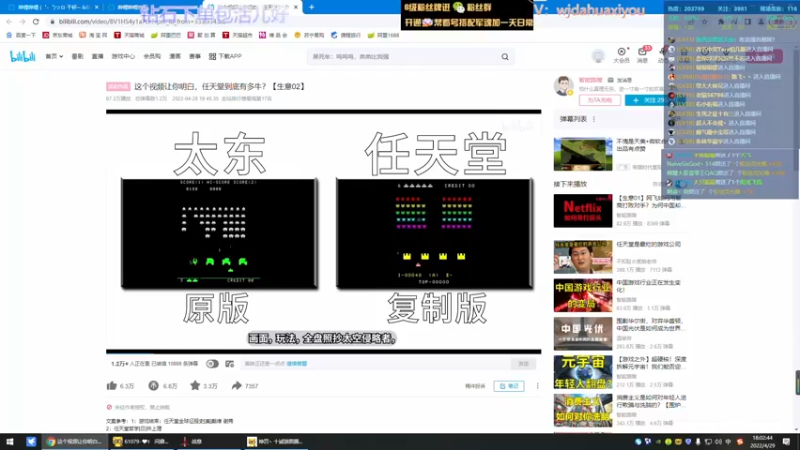Reload the page with browser refresh icon
Viewport: 800px width, 450px height.
(36, 21)
